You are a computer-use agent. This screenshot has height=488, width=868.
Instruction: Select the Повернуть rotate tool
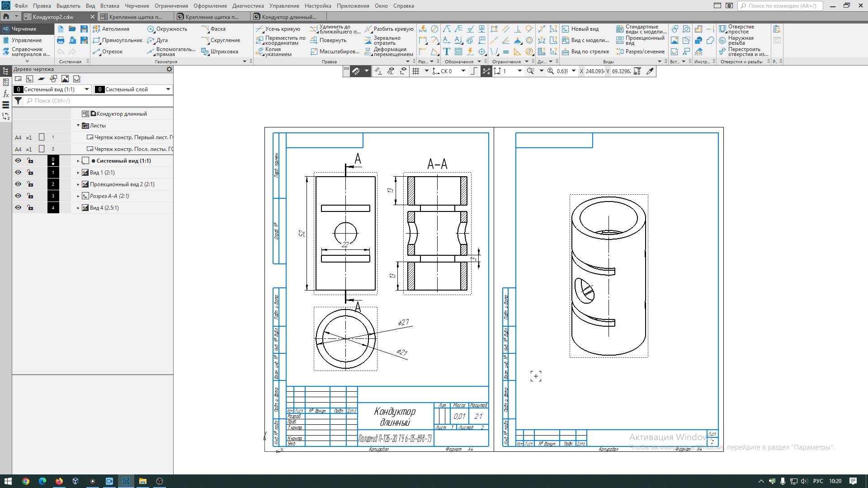(328, 40)
